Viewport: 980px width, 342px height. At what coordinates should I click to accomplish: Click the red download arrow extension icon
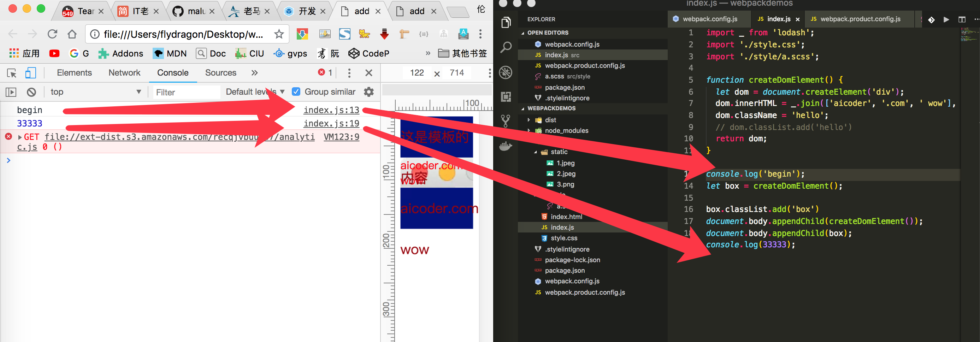(x=384, y=34)
